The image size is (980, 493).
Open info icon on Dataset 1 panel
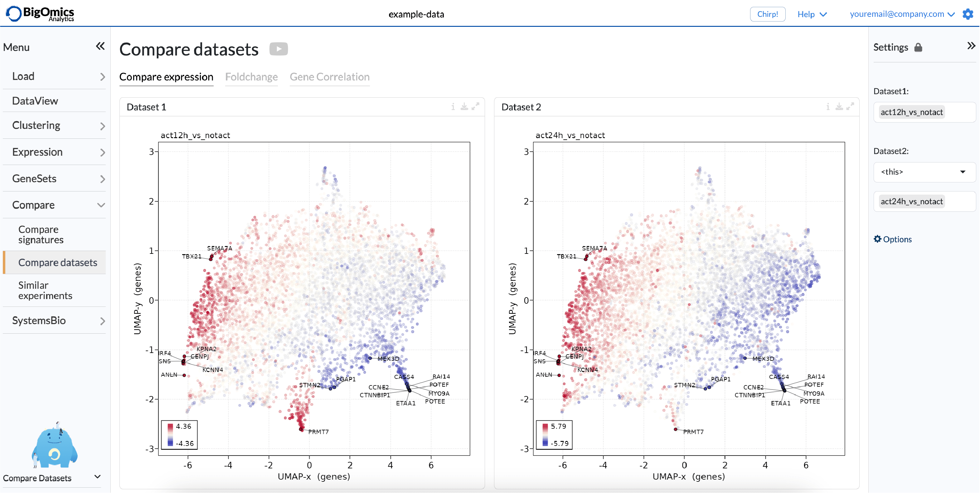(453, 107)
